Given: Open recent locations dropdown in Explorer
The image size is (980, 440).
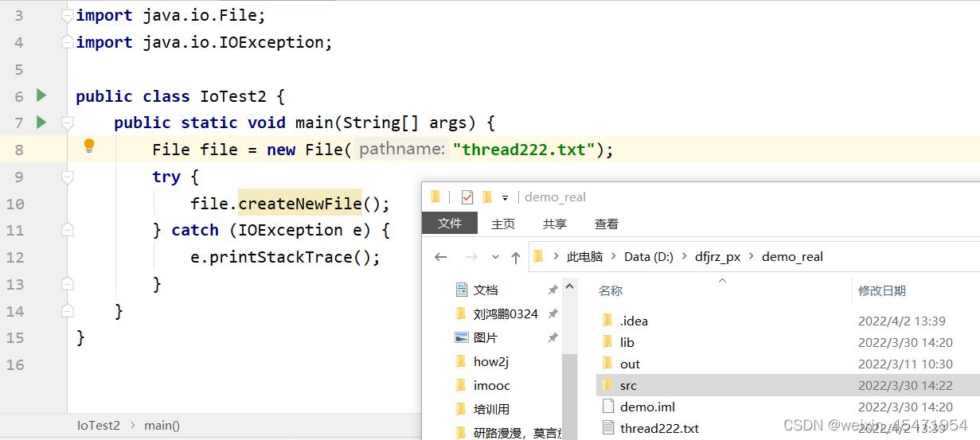Looking at the screenshot, I should 495,257.
